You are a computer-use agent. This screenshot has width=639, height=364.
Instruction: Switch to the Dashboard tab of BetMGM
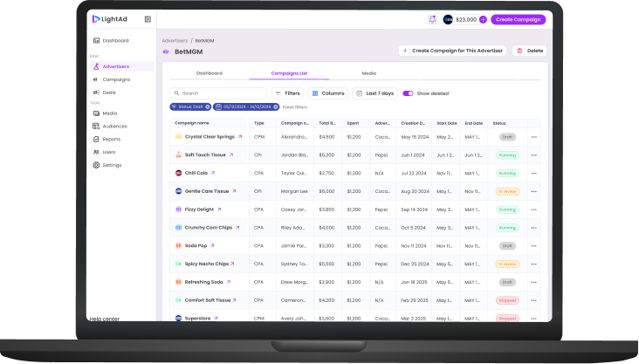pyautogui.click(x=209, y=73)
